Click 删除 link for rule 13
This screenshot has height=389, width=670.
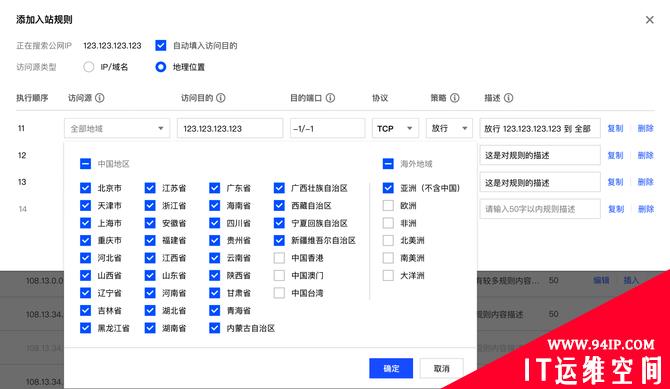coord(646,182)
